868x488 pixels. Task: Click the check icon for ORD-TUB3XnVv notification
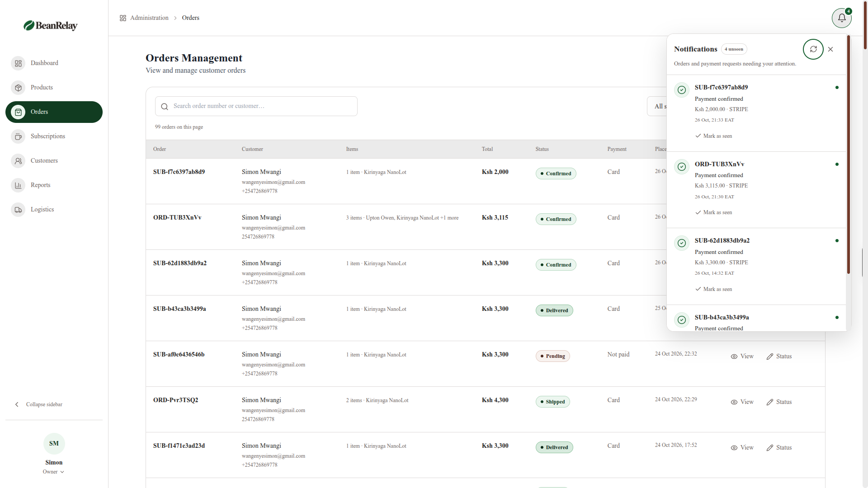pos(682,167)
